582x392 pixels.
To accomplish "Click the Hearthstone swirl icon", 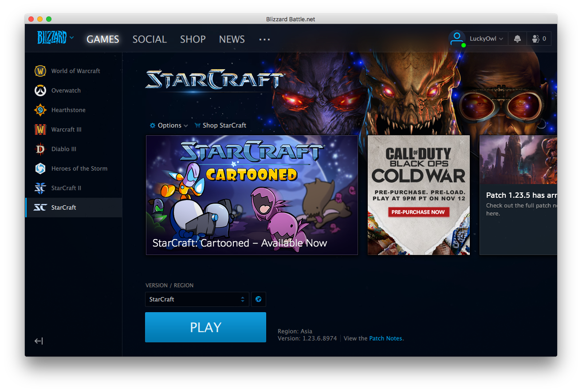I will point(40,110).
